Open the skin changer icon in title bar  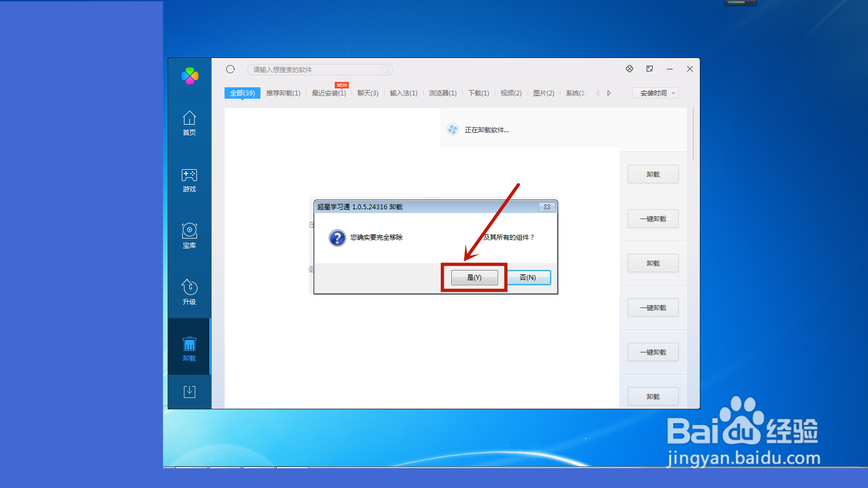click(x=629, y=69)
